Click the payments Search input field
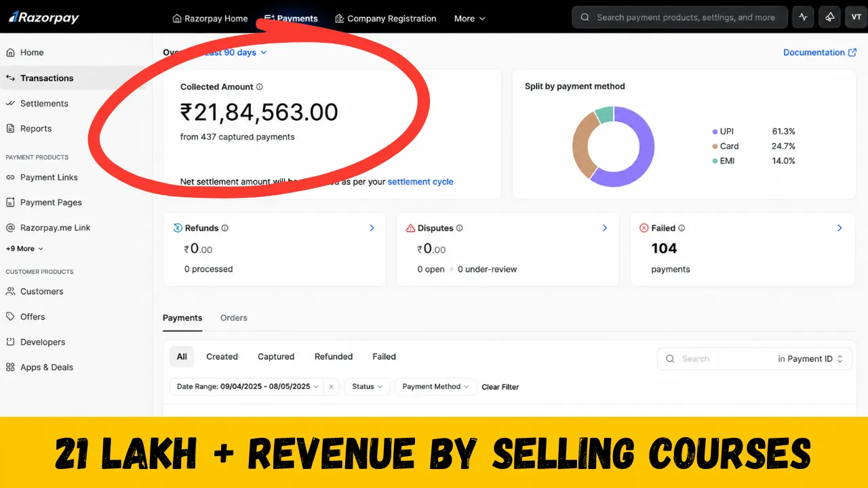868x488 pixels. tap(715, 359)
